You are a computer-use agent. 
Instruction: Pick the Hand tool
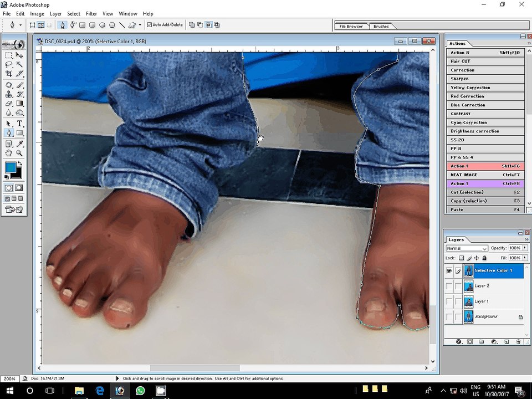pos(9,153)
